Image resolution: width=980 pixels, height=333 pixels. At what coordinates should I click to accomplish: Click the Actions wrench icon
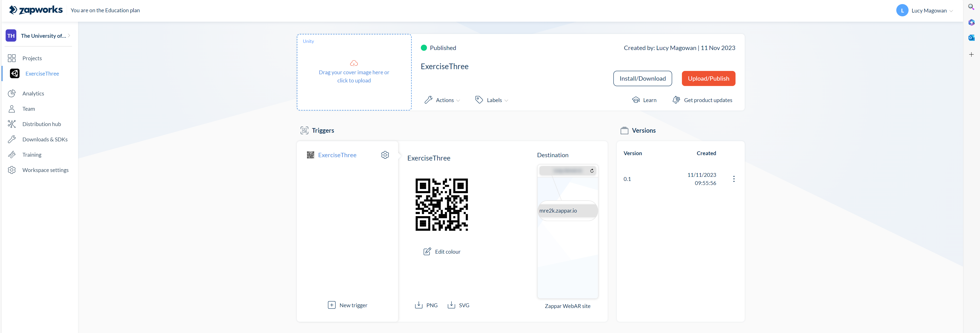428,100
